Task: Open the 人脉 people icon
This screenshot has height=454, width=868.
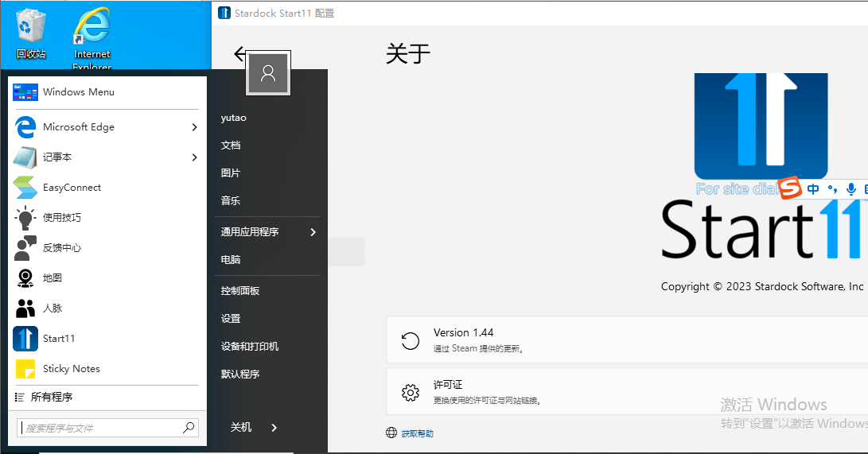Action: [x=25, y=308]
